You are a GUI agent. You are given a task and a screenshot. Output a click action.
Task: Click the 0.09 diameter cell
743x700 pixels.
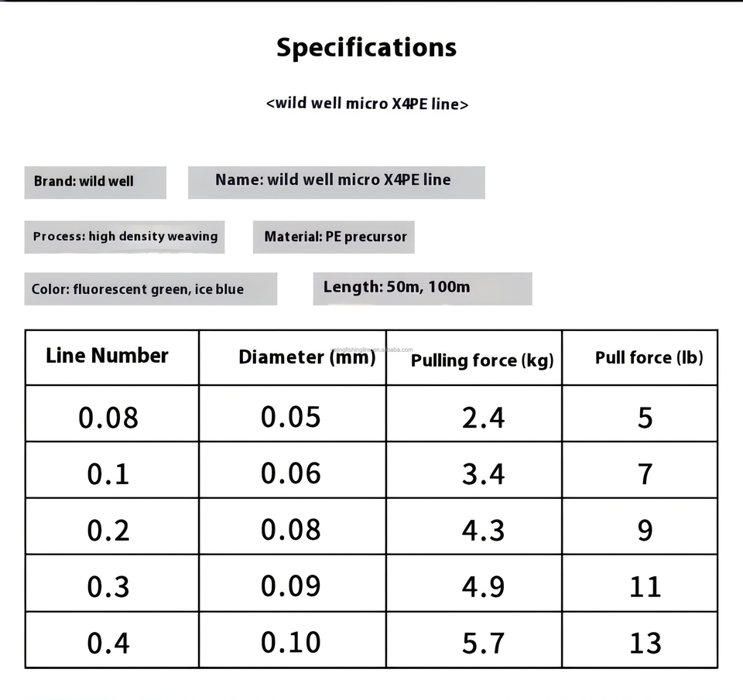point(290,586)
